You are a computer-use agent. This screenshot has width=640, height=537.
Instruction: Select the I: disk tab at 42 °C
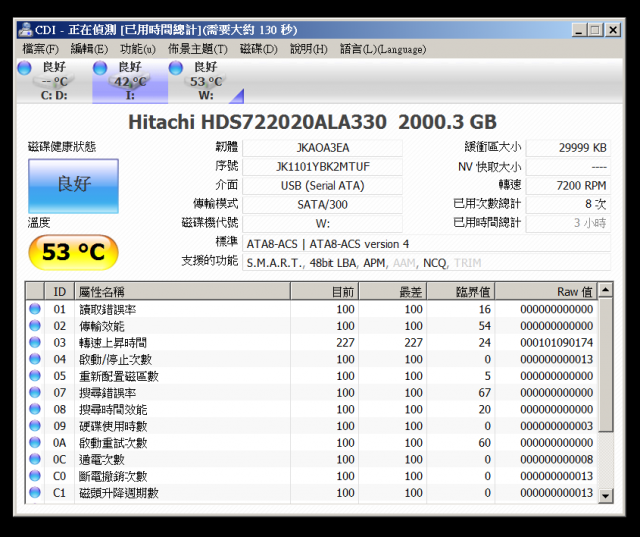point(130,81)
